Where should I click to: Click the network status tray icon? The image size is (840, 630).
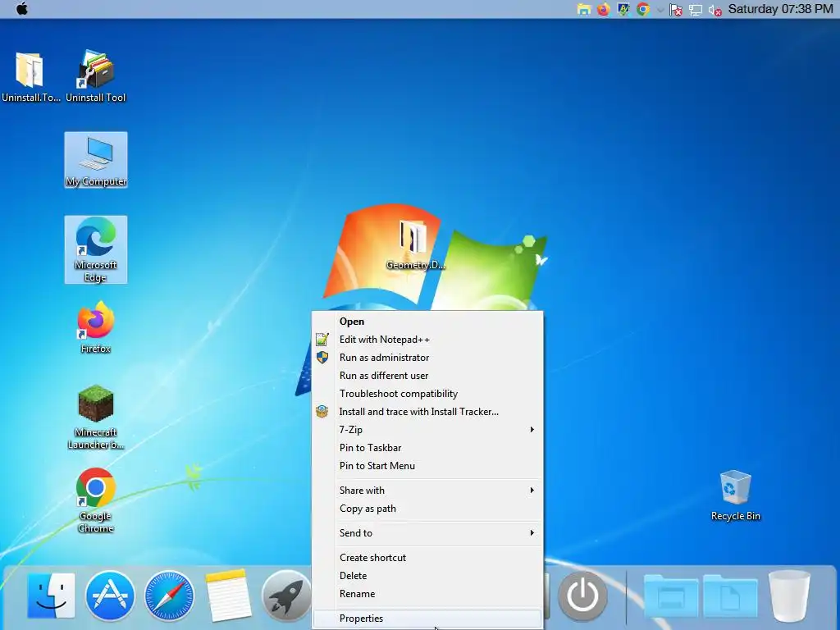coord(696,10)
